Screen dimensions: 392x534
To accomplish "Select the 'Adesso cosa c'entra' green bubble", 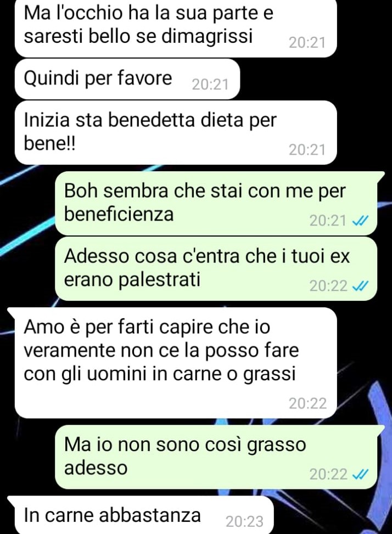I will [x=216, y=268].
